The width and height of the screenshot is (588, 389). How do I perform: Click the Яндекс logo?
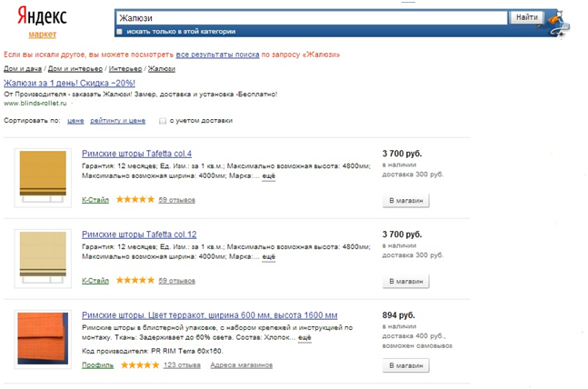click(x=42, y=16)
